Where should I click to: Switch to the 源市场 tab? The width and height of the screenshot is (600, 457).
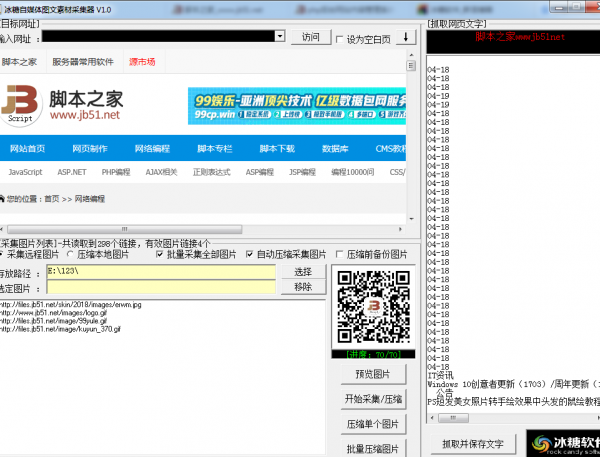(x=142, y=62)
